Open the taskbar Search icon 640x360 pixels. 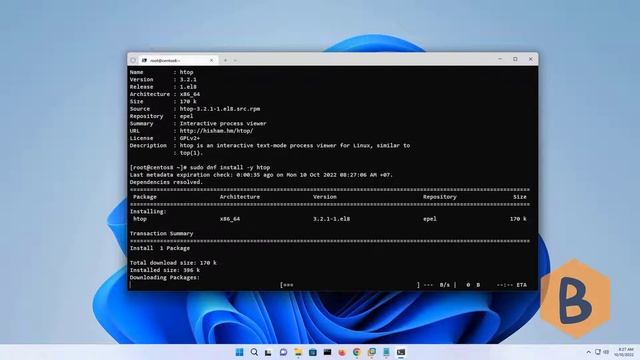(x=254, y=352)
